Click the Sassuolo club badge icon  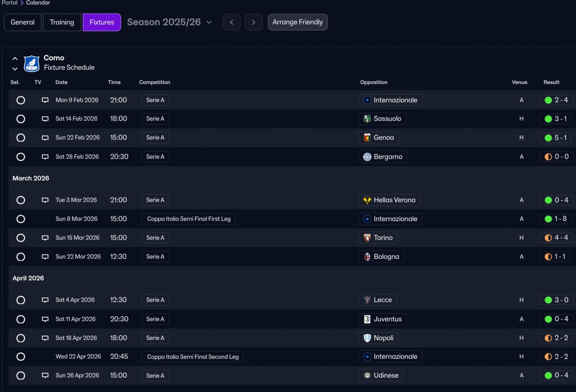coord(367,119)
